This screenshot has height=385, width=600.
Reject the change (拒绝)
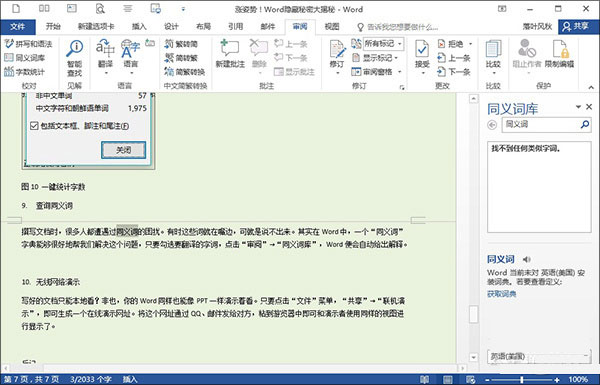[x=450, y=44]
